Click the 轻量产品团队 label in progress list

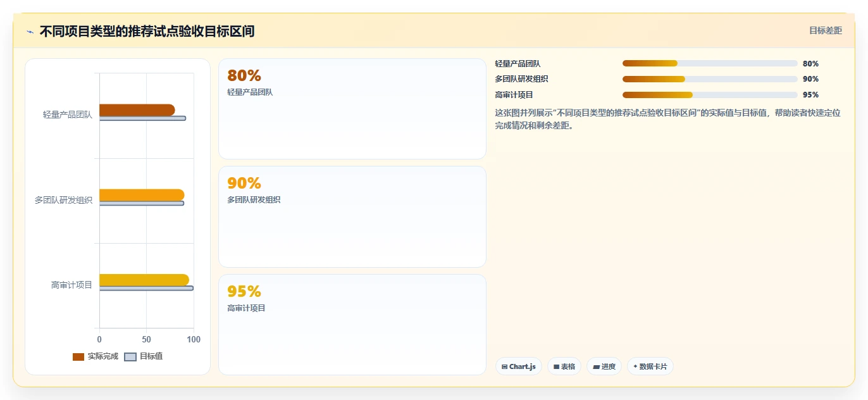pos(518,63)
